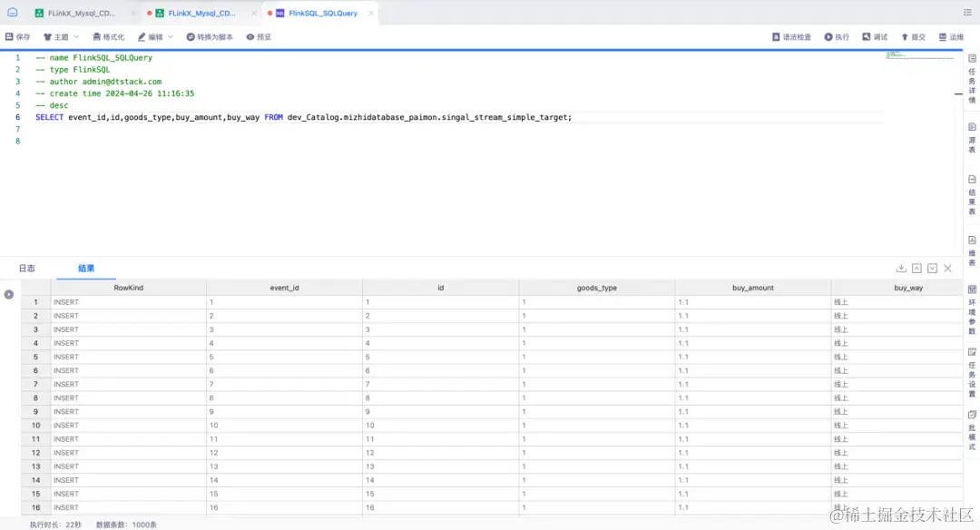
Task: Click the author comment line in editor
Action: (98, 82)
